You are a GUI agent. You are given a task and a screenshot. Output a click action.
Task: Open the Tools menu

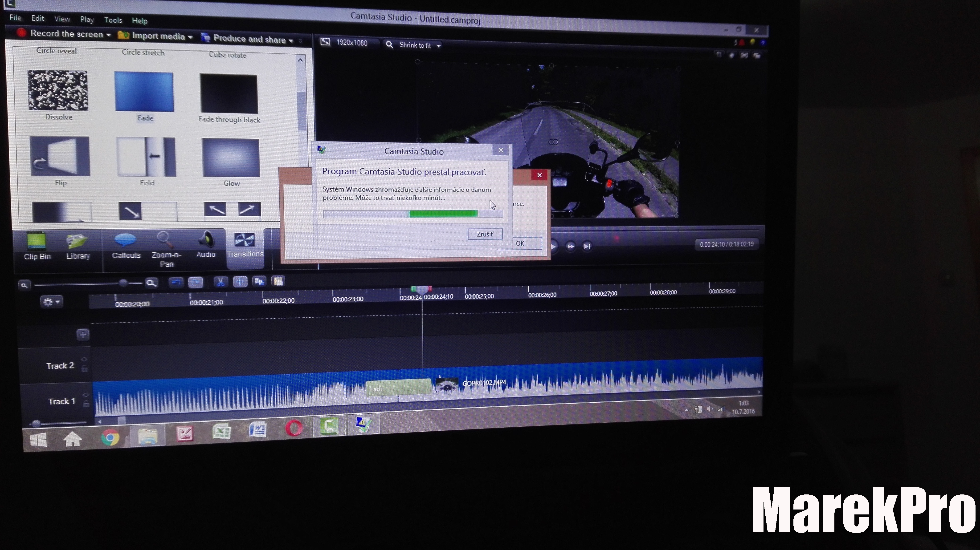(113, 20)
